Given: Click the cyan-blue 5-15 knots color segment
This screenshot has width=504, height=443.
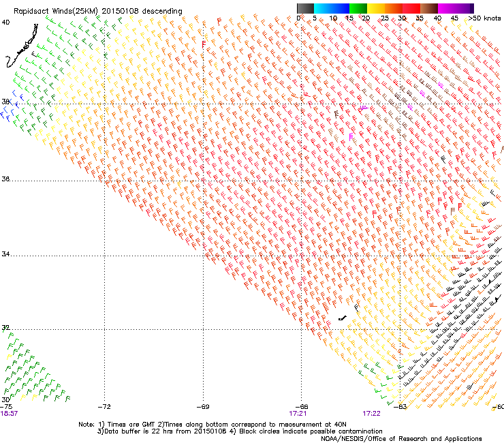Looking at the screenshot, I should coord(332,8).
